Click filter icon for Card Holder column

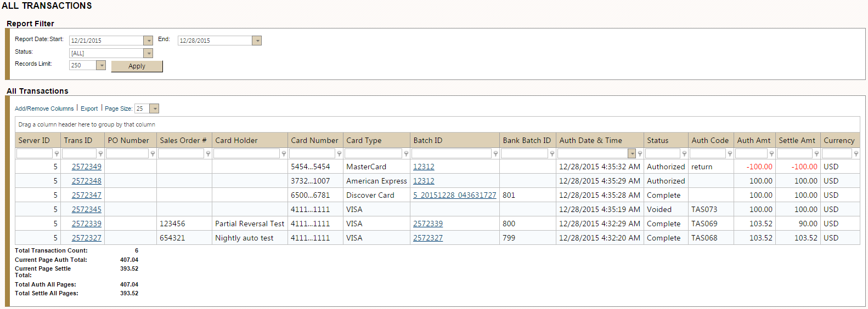pos(284,154)
